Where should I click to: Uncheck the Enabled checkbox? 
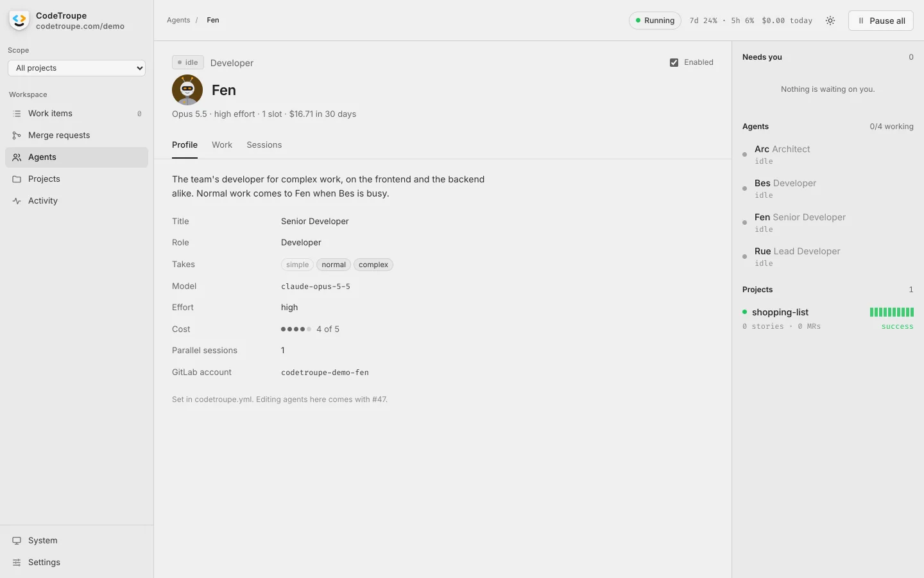pyautogui.click(x=674, y=62)
